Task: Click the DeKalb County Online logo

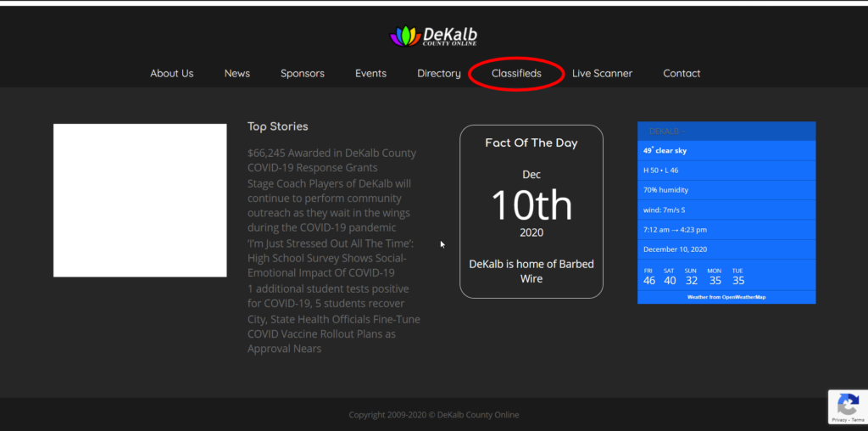Action: point(433,36)
